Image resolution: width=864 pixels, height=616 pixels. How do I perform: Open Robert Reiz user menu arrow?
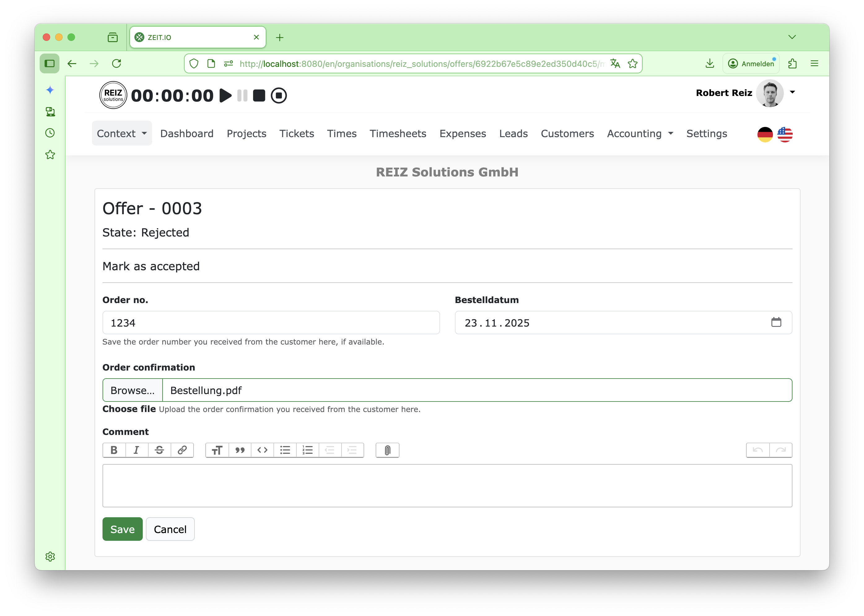click(x=792, y=92)
